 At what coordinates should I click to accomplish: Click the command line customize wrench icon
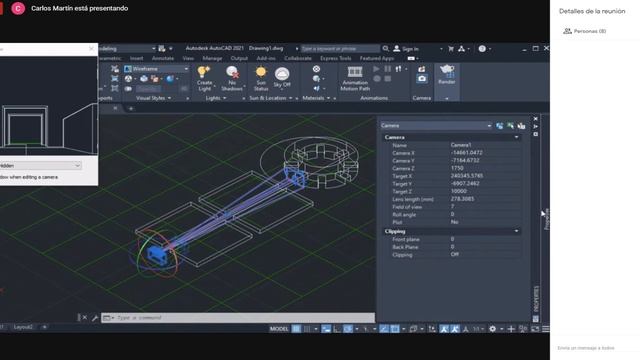[95, 318]
